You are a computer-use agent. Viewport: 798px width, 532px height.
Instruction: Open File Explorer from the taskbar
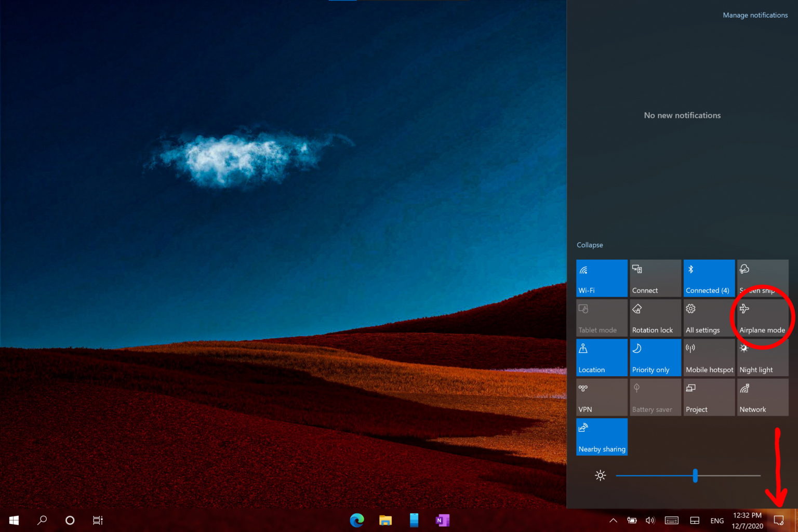[385, 520]
